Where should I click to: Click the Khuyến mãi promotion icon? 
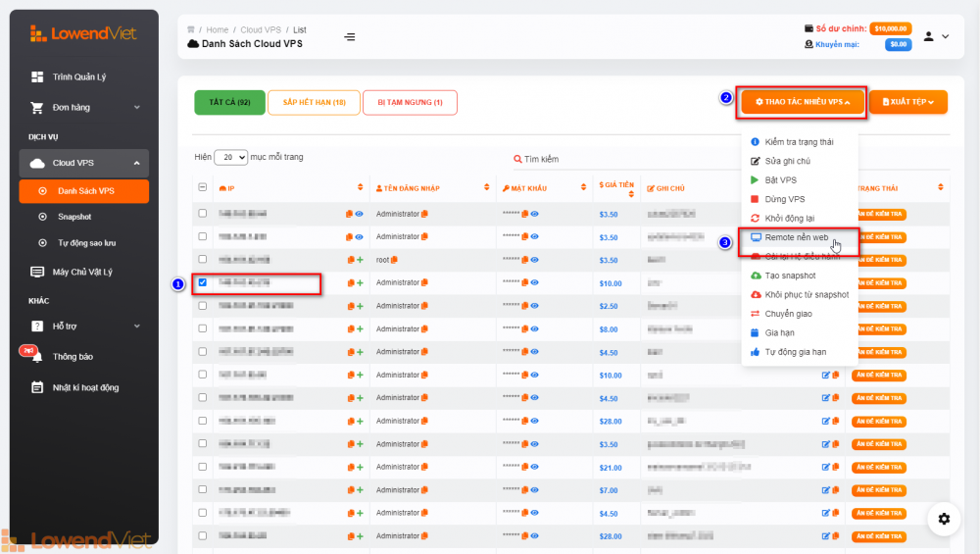[x=808, y=44]
